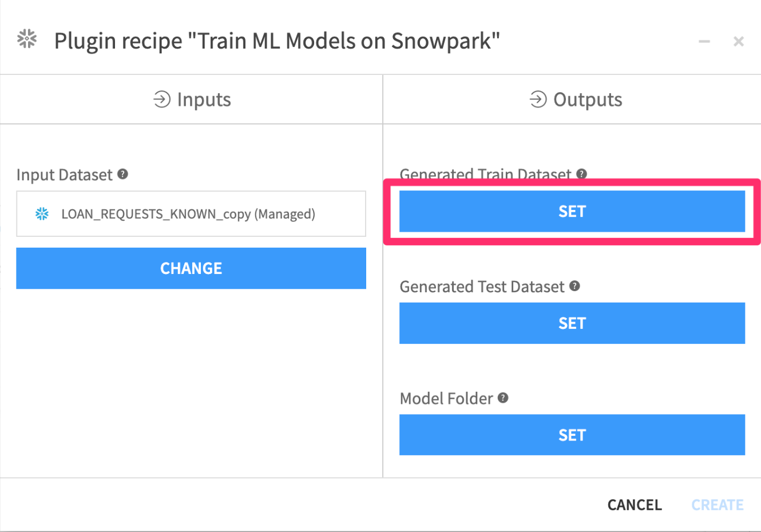Cancel the recipe creation
This screenshot has width=761, height=532.
(x=635, y=505)
